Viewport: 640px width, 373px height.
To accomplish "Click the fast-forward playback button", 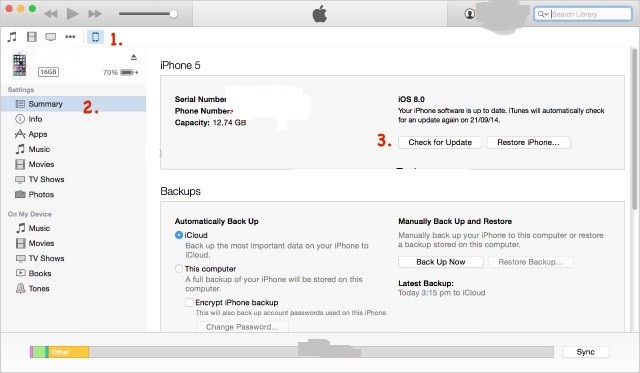I will pyautogui.click(x=95, y=14).
